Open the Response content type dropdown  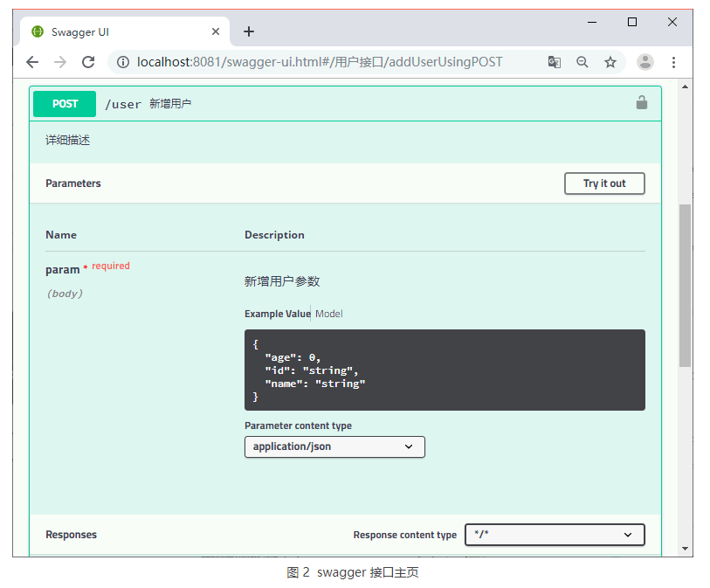click(x=555, y=535)
